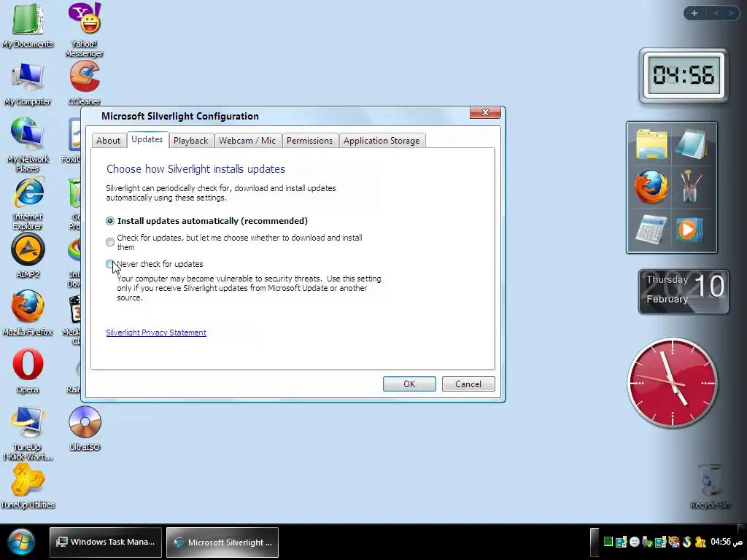Image resolution: width=747 pixels, height=560 pixels.
Task: Click Microsoft Silverlight taskbar button
Action: pos(222,542)
